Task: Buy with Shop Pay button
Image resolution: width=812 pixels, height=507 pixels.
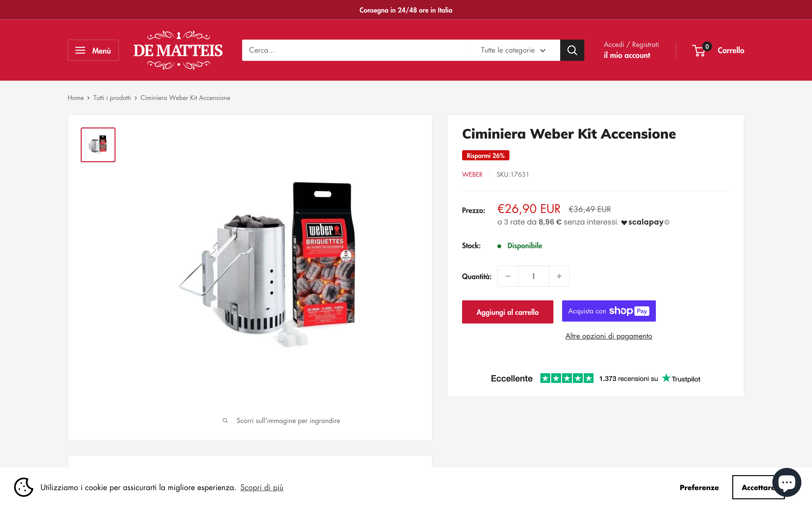Action: (x=609, y=311)
